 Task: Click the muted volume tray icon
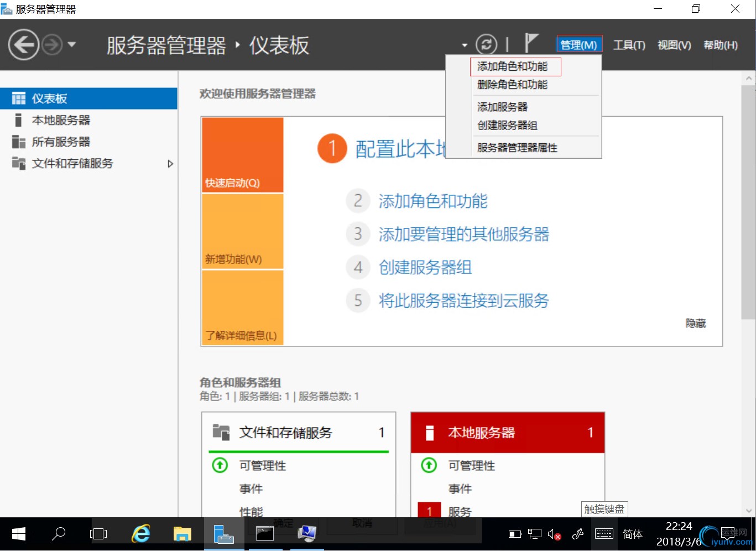click(554, 534)
